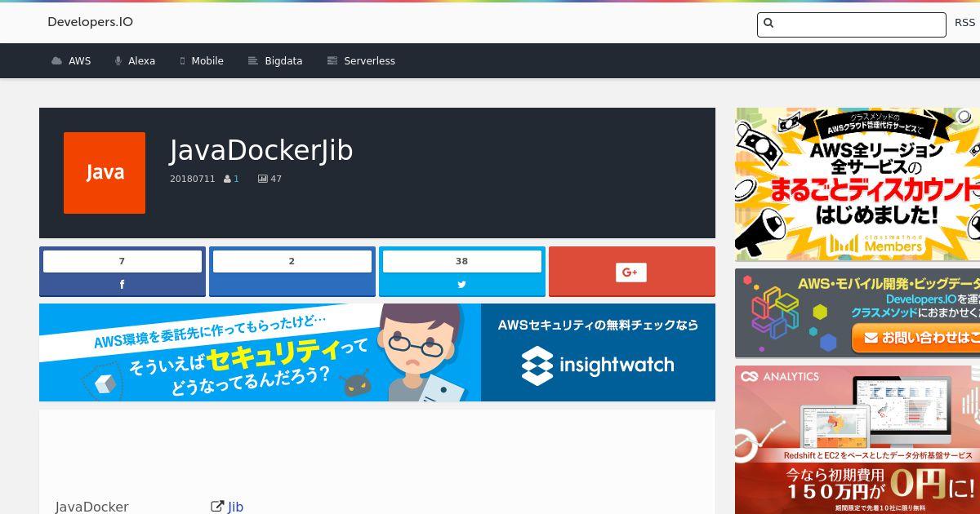Click the Twitter bird icon
The height and width of the screenshot is (514, 980).
(462, 285)
